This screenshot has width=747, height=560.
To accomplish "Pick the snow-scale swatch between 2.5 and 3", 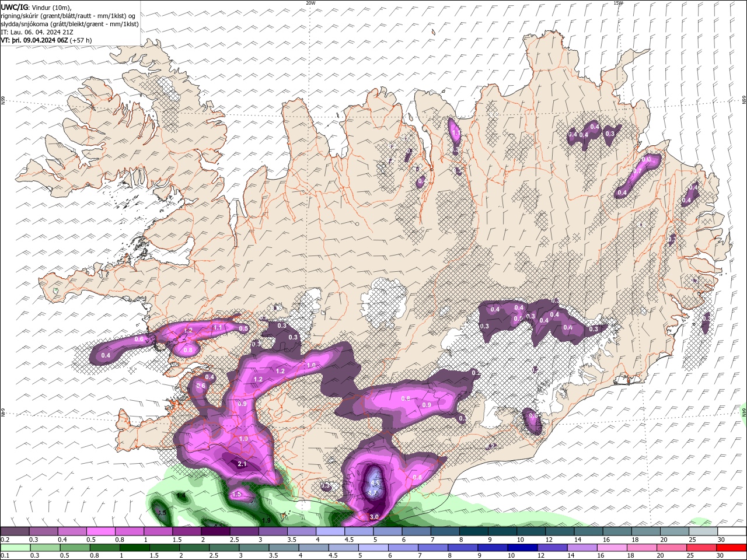I will [x=244, y=531].
